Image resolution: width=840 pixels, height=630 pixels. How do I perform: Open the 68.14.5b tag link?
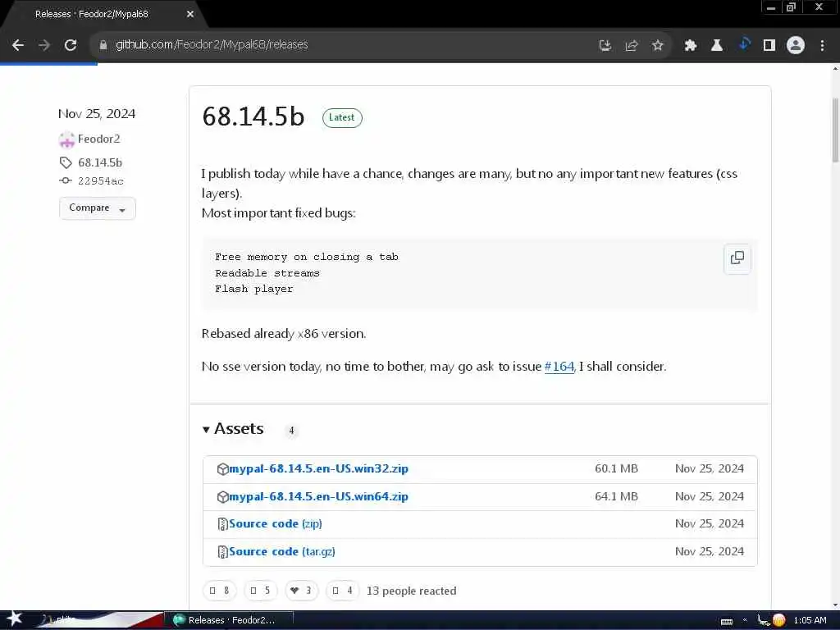[99, 162]
